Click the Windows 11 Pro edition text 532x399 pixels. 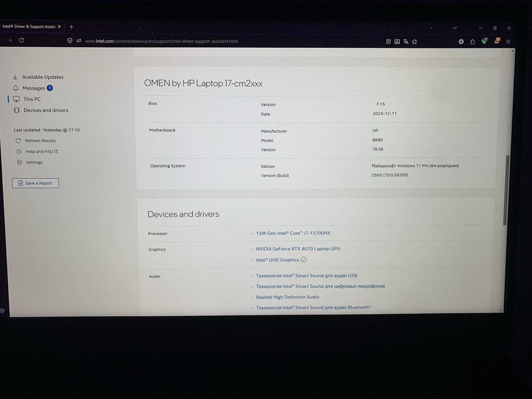pyautogui.click(x=415, y=166)
